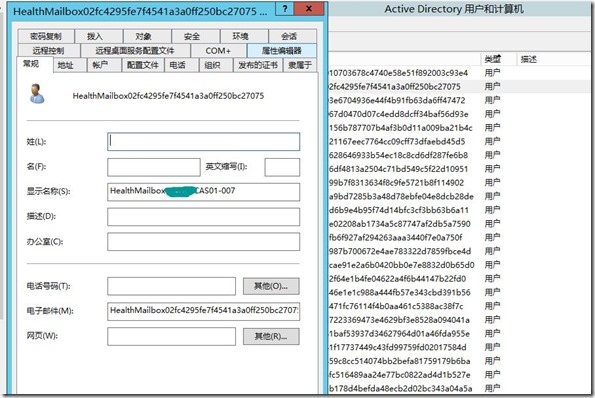Click the 描述(D) input field
This screenshot has height=398, width=595.
[x=203, y=217]
